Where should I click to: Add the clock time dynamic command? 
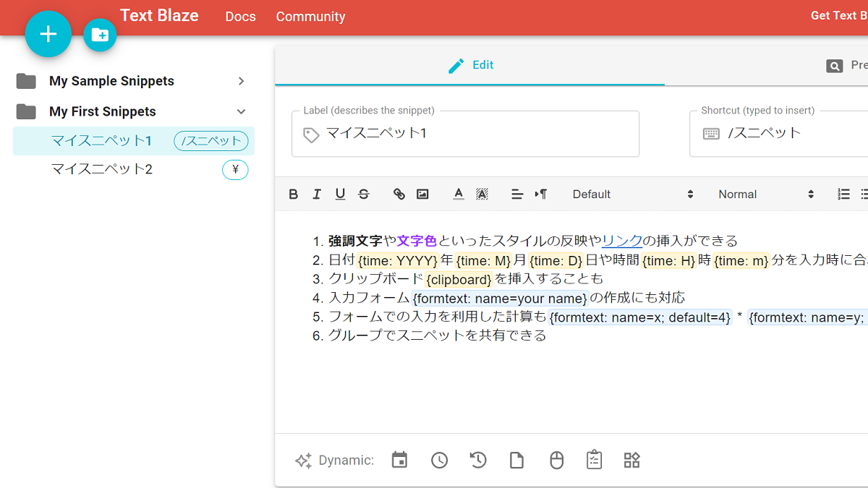click(x=439, y=460)
